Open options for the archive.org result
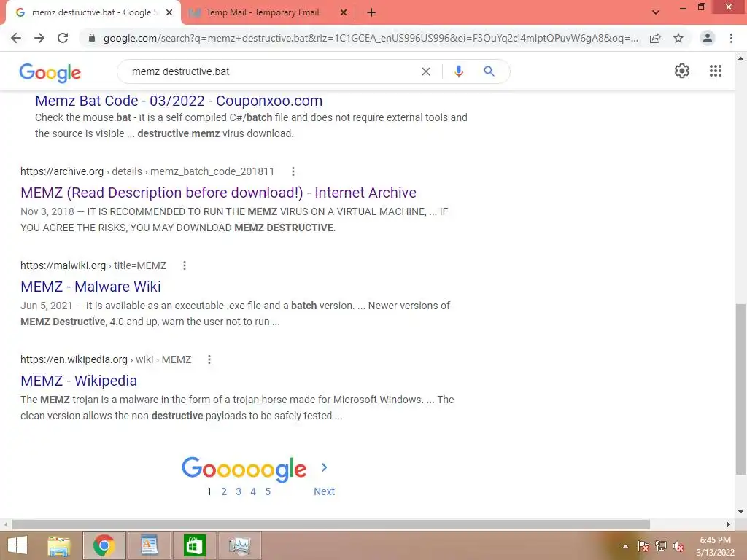This screenshot has width=747, height=560. tap(293, 171)
